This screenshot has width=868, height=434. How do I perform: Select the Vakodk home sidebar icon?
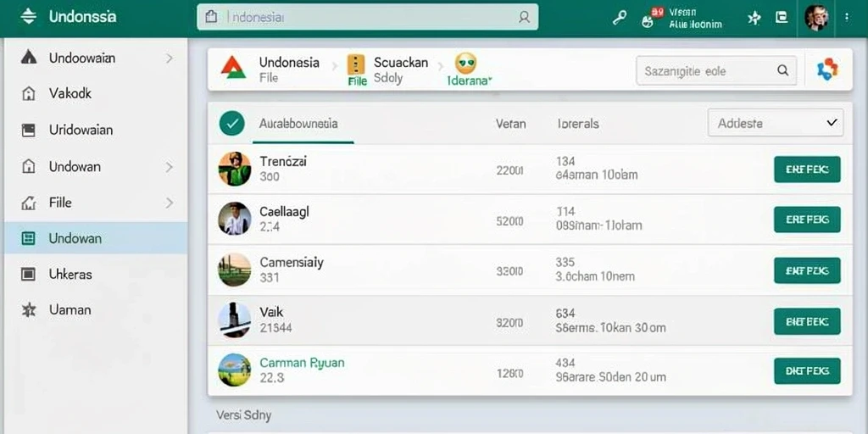tap(28, 93)
